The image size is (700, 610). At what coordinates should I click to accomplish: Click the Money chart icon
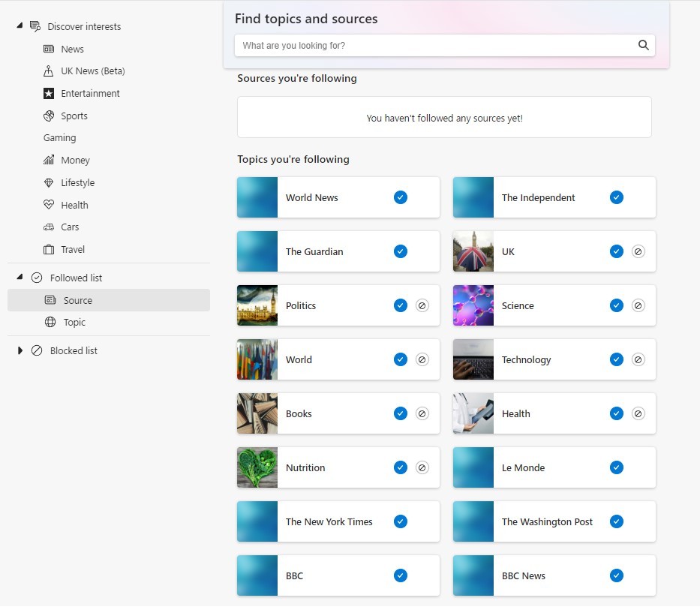pyautogui.click(x=49, y=160)
